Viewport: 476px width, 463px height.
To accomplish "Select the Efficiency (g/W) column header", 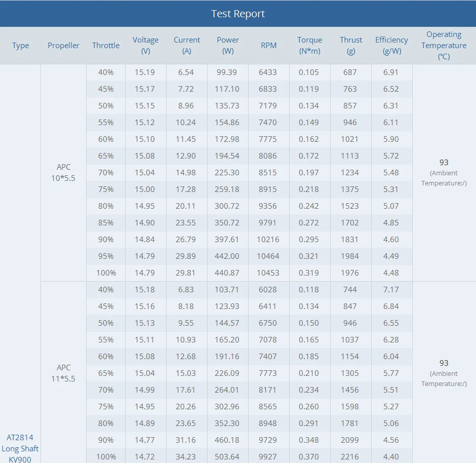I will pos(391,45).
